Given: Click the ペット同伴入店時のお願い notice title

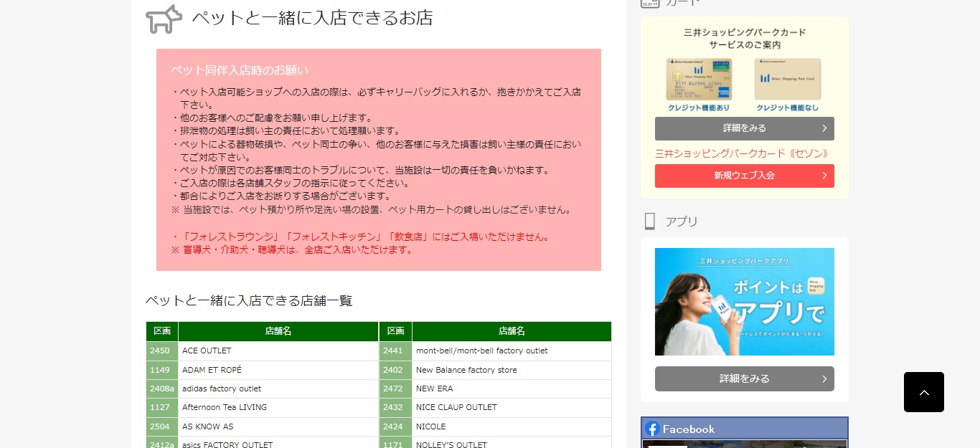Looking at the screenshot, I should pos(240,70).
